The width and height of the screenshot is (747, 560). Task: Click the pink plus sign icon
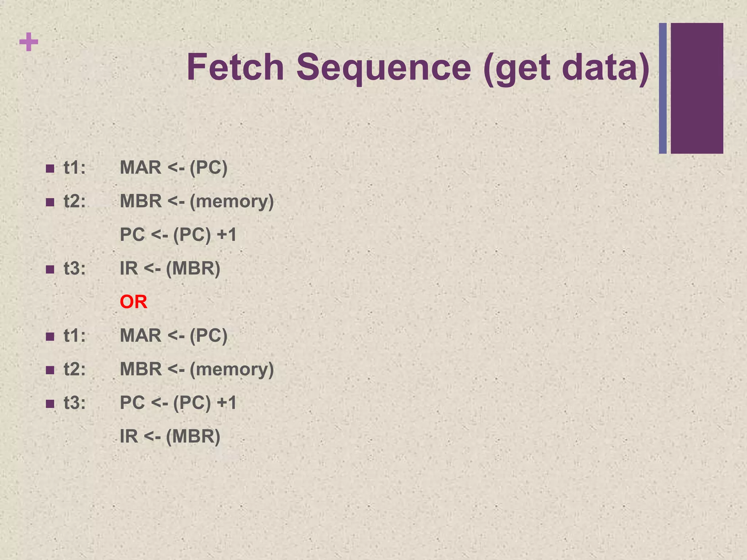click(29, 42)
